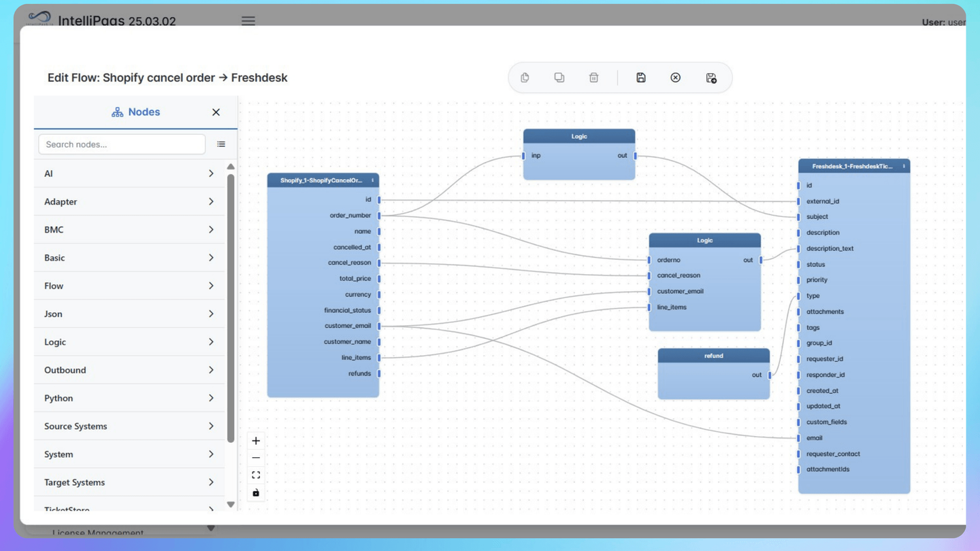980x551 pixels.
Task: Click the save-and-exit disk with arrow icon
Action: click(711, 78)
